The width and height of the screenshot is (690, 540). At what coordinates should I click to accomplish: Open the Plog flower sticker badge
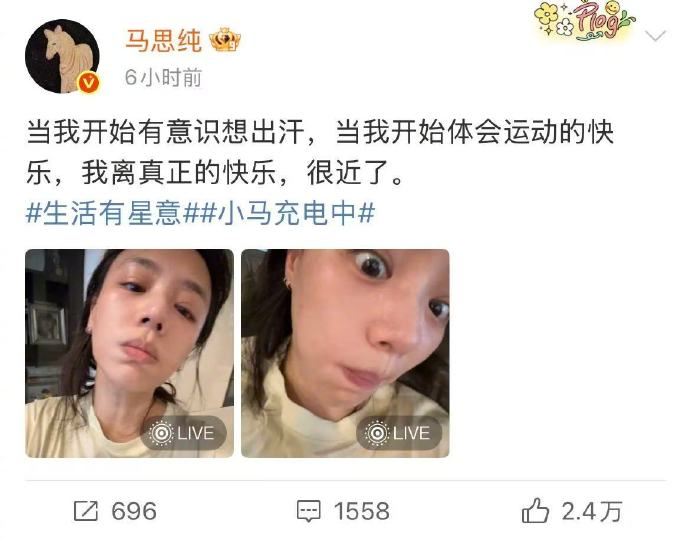pos(584,21)
